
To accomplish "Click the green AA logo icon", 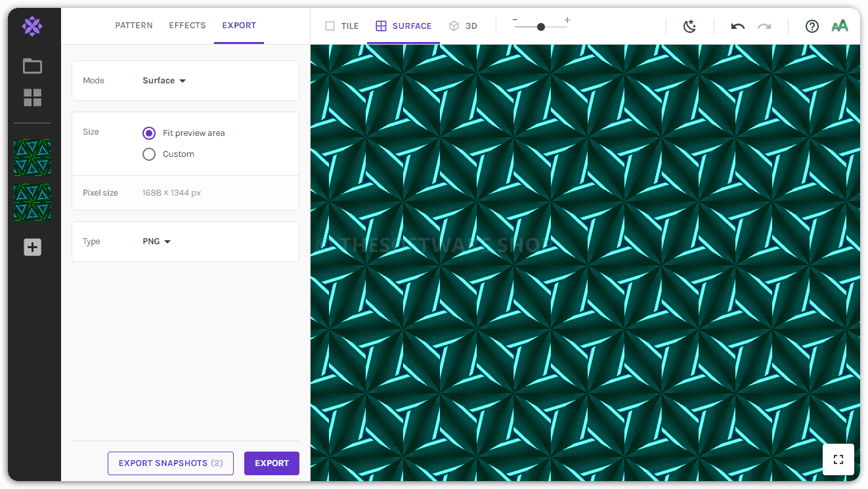I will (x=840, y=26).
